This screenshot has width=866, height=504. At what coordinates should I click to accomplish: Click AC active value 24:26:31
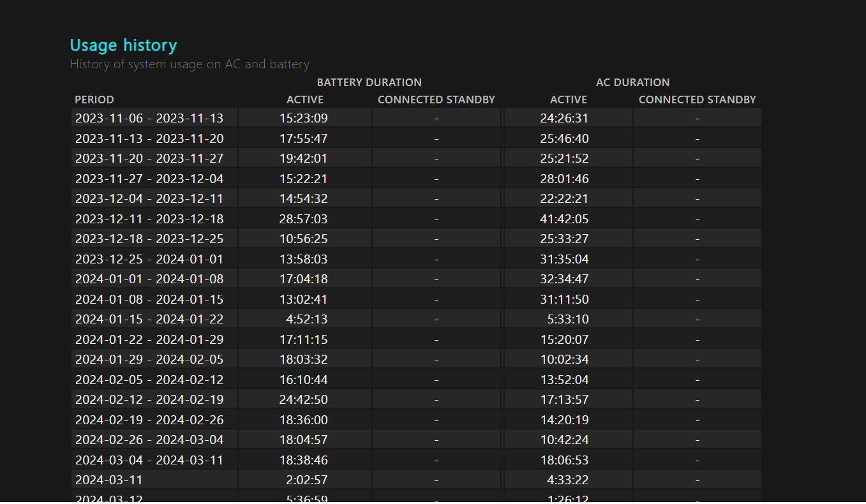(565, 118)
